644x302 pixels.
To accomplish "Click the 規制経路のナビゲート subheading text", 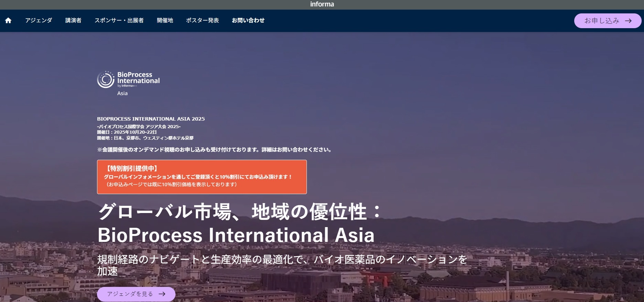I will point(282,259).
